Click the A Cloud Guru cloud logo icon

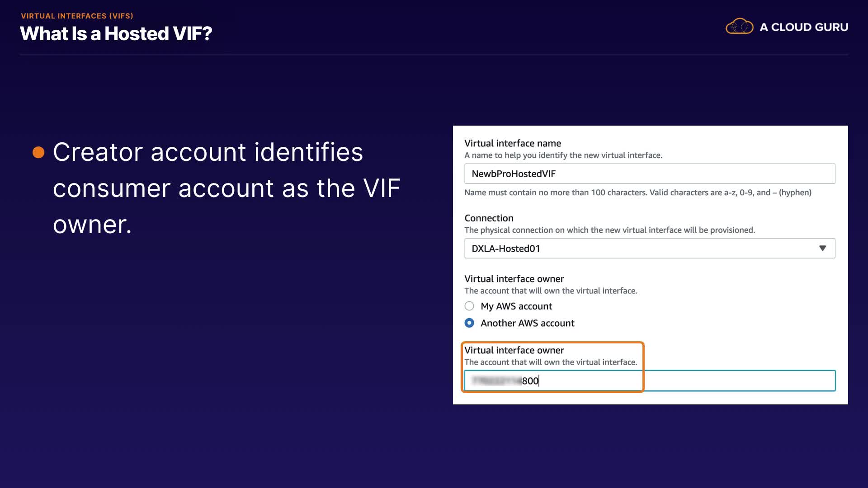pos(739,27)
